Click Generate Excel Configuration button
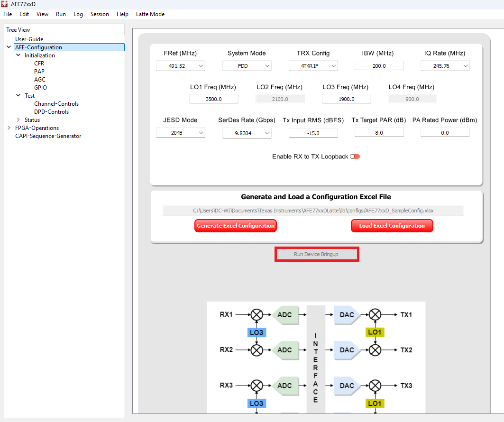 [x=236, y=226]
